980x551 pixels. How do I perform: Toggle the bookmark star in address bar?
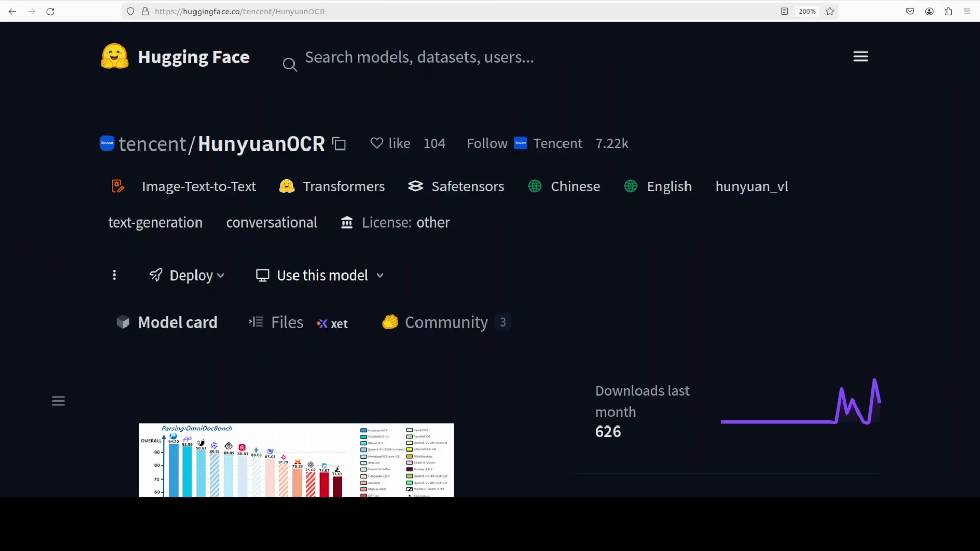pyautogui.click(x=830, y=11)
